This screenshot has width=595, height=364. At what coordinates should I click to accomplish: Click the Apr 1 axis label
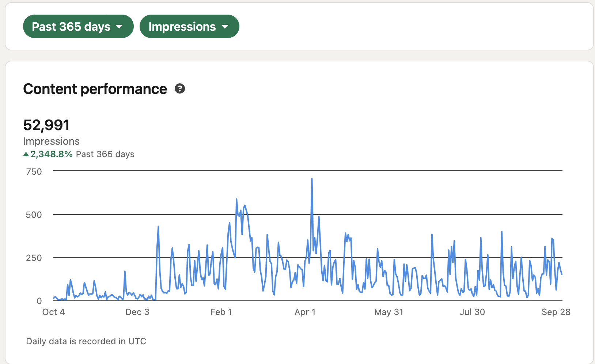coord(305,312)
